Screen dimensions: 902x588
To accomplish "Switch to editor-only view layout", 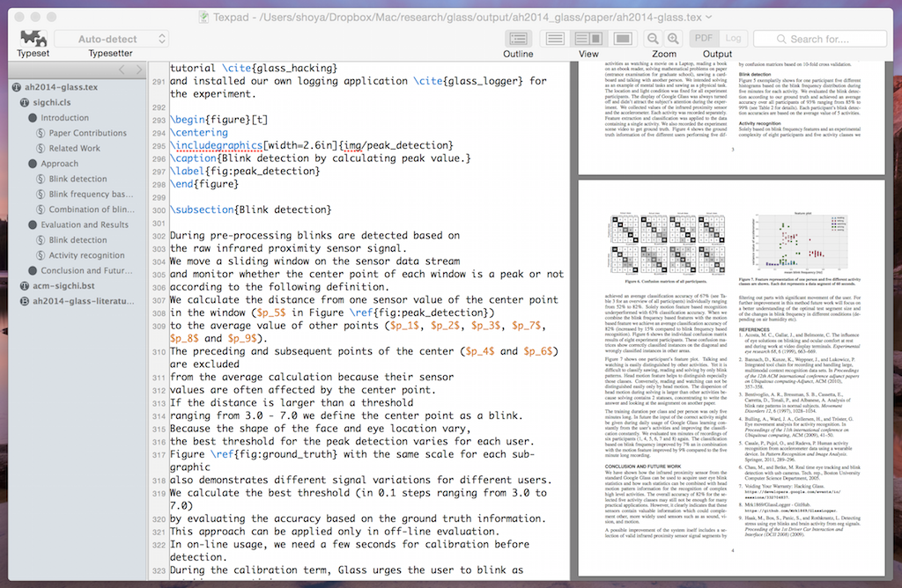I will [x=555, y=39].
